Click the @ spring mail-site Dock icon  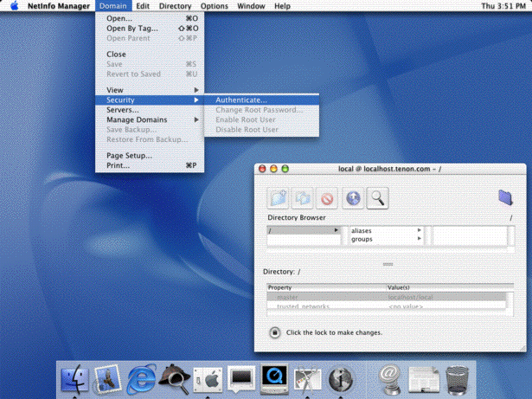(x=390, y=380)
